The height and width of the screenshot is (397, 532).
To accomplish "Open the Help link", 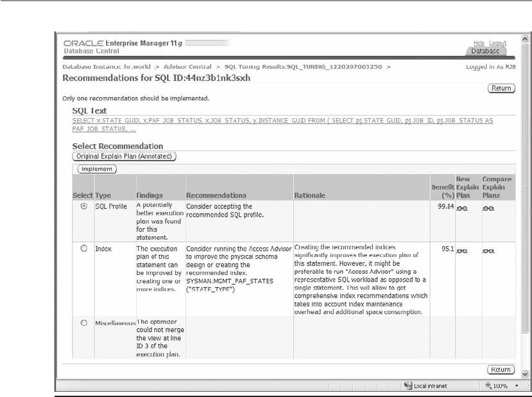I will click(479, 43).
